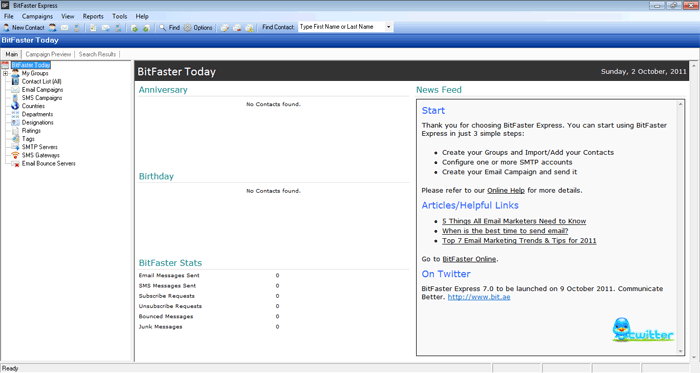Image resolution: width=700 pixels, height=373 pixels.
Task: Open the Find Contact dropdown arrow
Action: click(388, 27)
